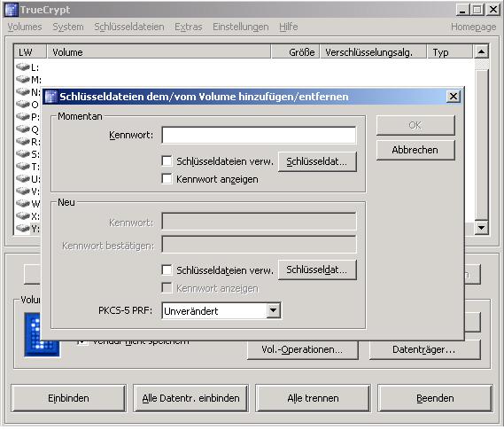The width and height of the screenshot is (504, 430).
Task: Toggle Kennwort anzeigen under Momentan
Action: (167, 179)
